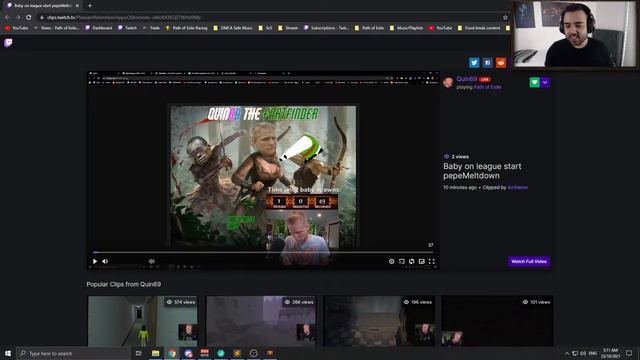The image size is (640, 360).
Task: Open popular clip with 266 views
Action: coord(261,321)
